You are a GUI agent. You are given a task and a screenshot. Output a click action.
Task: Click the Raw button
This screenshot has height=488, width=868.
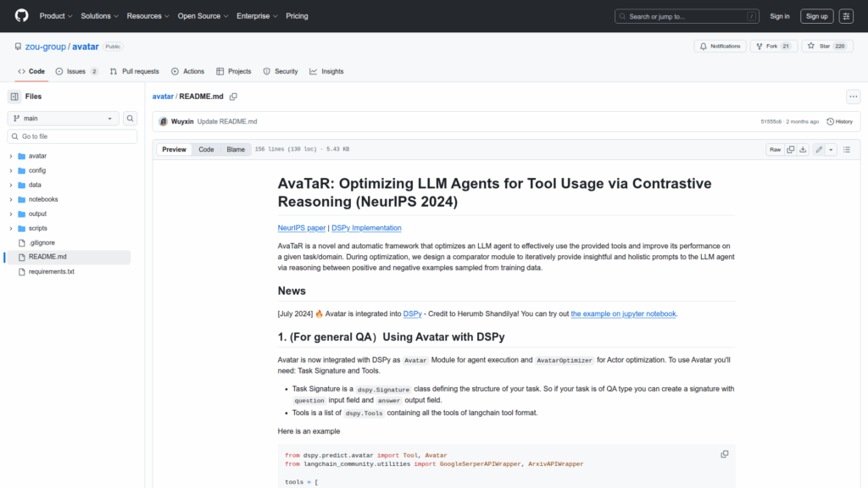[x=775, y=149]
